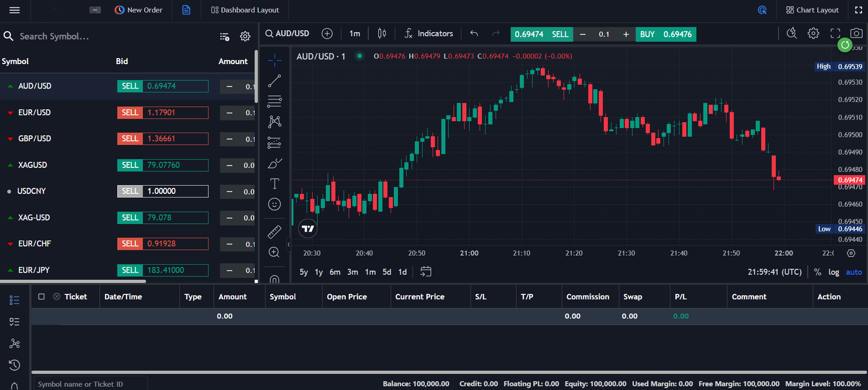Open the Dashboard Layout menu
The height and width of the screenshot is (390, 868).
pos(245,10)
